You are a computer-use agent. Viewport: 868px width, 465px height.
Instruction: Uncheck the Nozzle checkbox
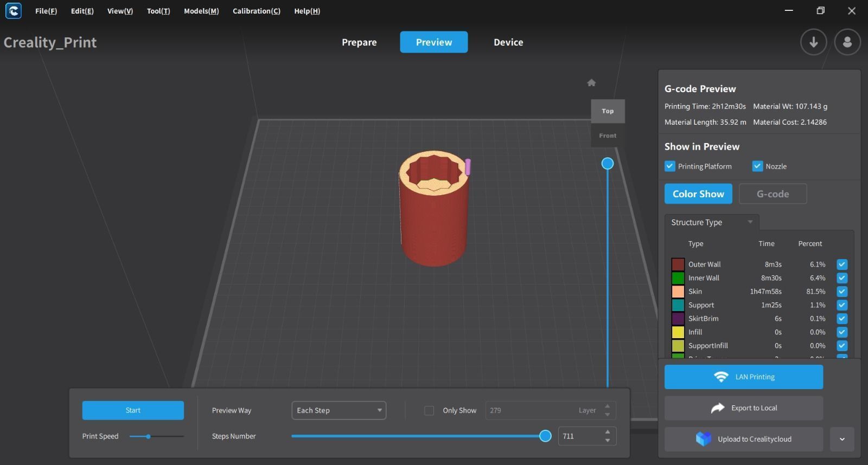757,166
